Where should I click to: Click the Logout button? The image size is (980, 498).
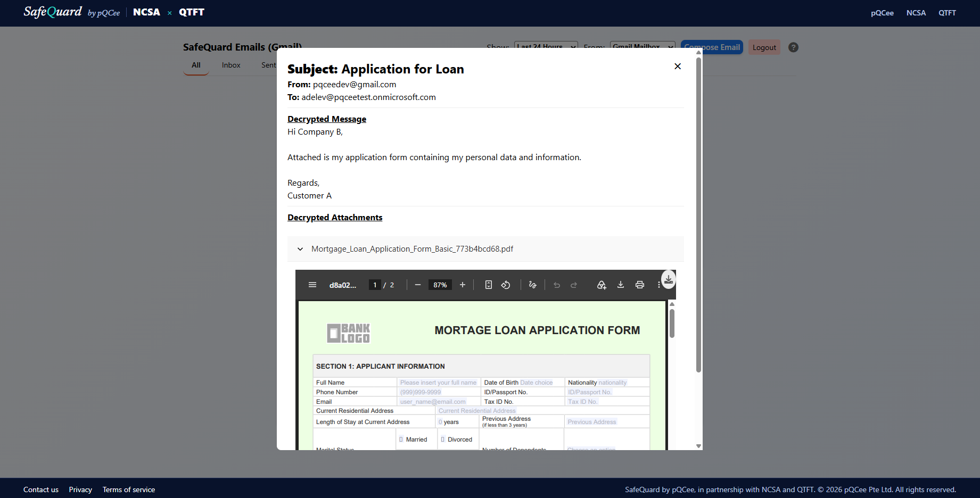[764, 47]
